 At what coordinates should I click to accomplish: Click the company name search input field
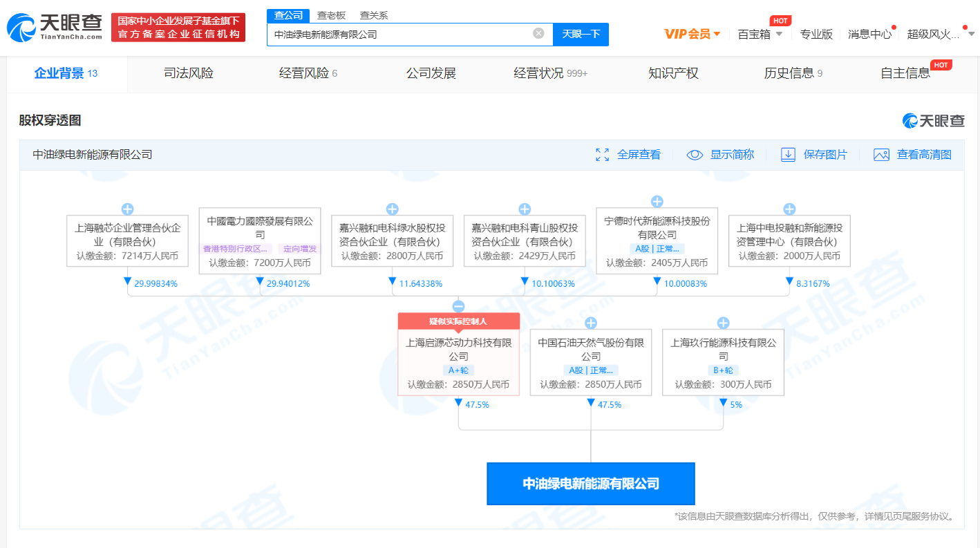(401, 34)
